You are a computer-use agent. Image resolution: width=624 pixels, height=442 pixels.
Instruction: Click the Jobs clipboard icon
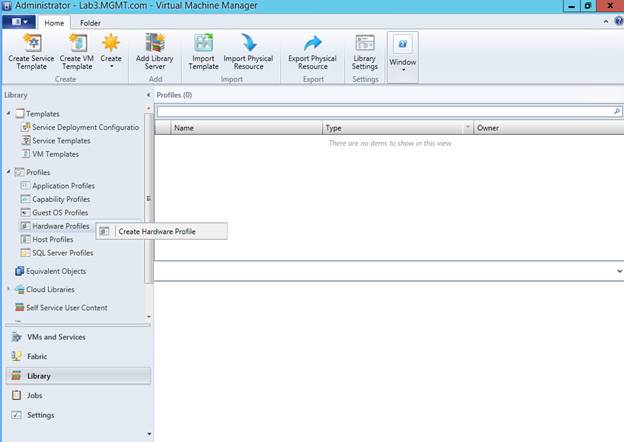click(16, 395)
